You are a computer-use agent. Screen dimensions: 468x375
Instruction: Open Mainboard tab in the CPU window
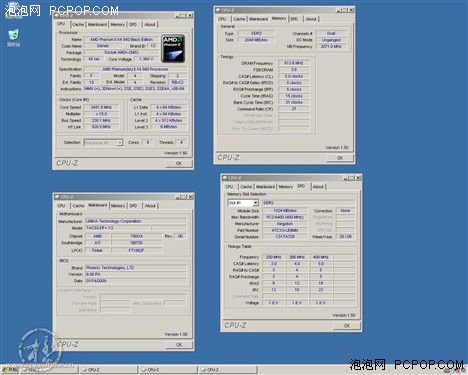(x=97, y=24)
